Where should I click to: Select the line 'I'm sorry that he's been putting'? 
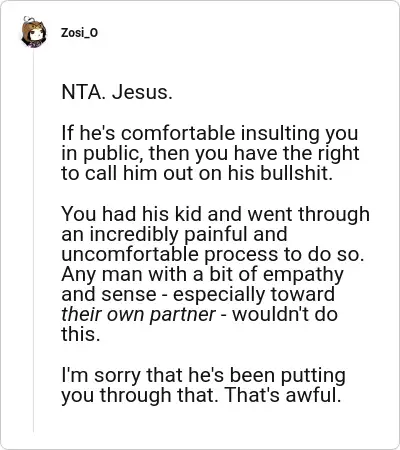point(203,376)
